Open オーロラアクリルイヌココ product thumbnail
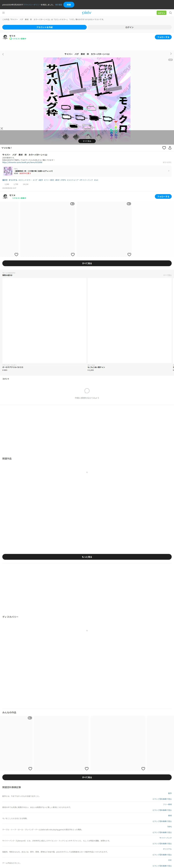This screenshot has height=868, width=174. click(x=44, y=320)
